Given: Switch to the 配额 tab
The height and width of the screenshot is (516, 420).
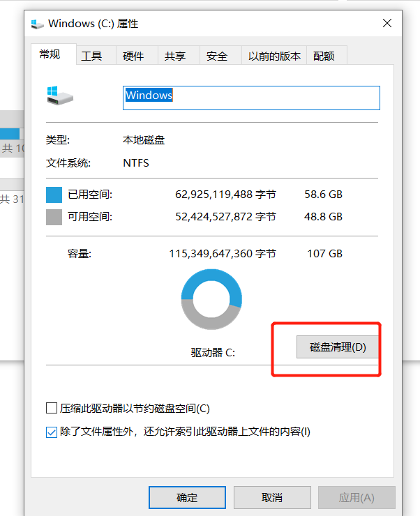Looking at the screenshot, I should 327,56.
